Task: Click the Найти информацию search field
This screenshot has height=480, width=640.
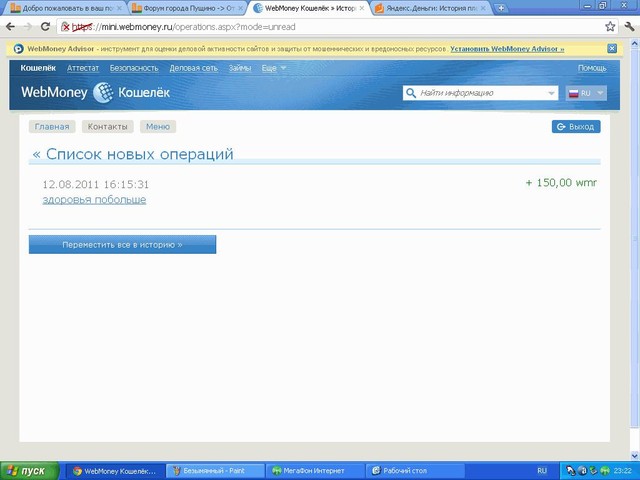Action: tap(482, 93)
